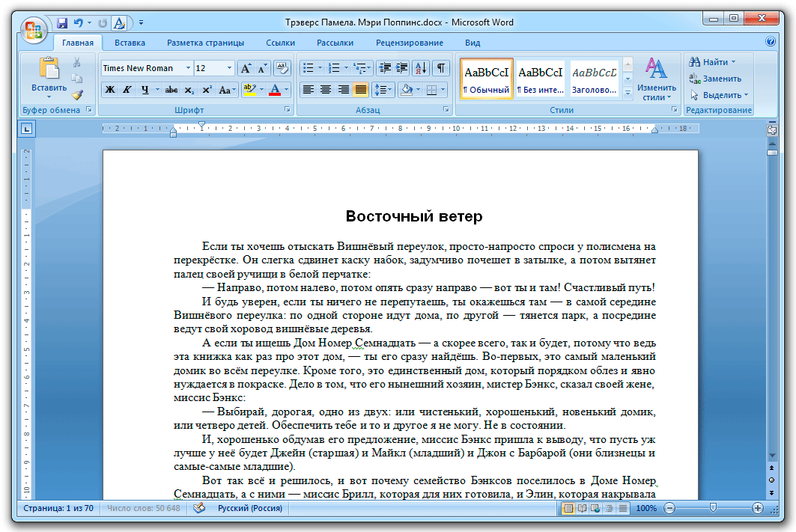Screen dimensions: 796x532
Task: Expand the styles gallery more arrow
Action: [628, 94]
